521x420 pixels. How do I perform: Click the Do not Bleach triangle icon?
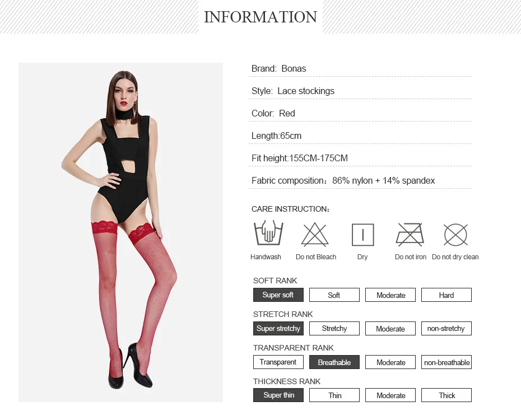(x=315, y=235)
